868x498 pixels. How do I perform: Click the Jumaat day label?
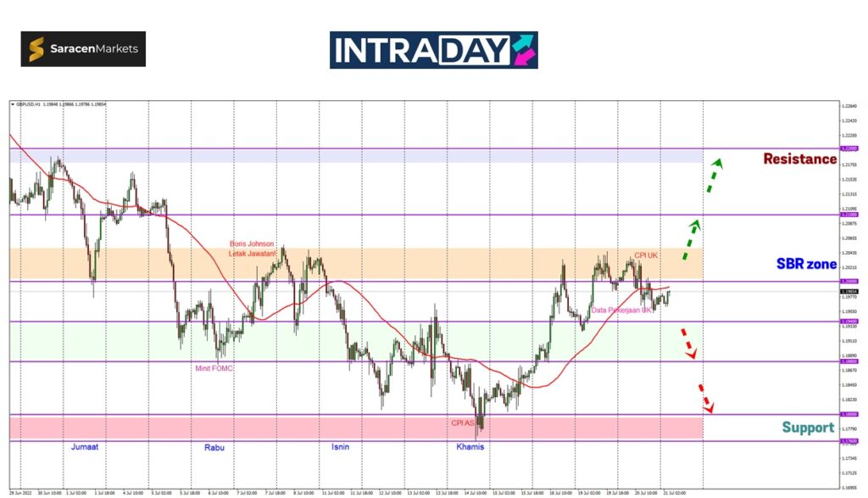84,446
